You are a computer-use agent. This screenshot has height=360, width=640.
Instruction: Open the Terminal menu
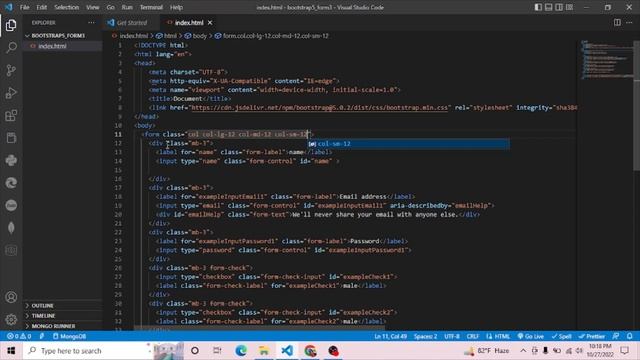pos(151,7)
